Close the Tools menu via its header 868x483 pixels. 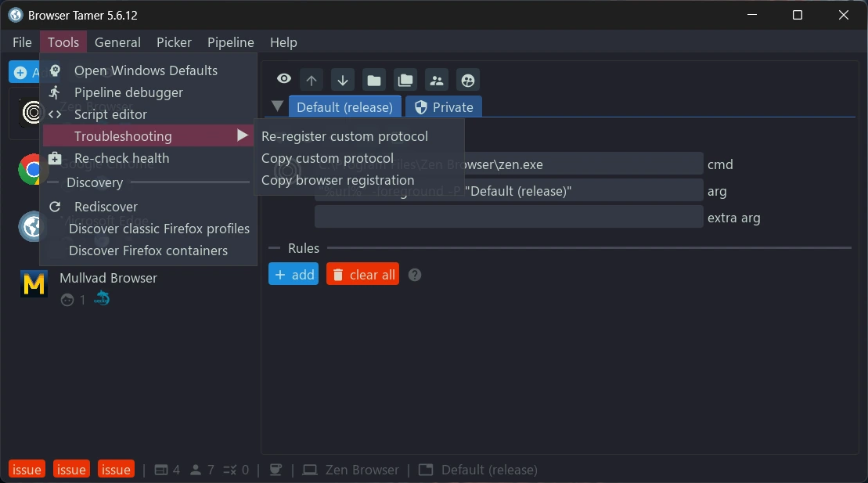click(x=63, y=42)
